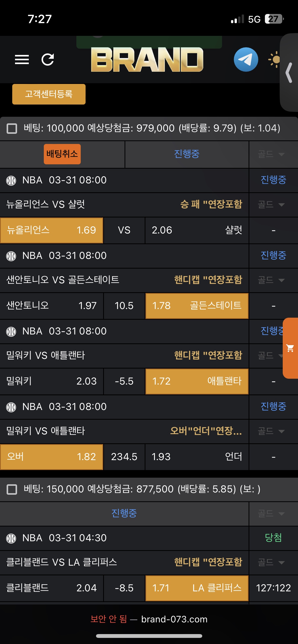Viewport: 298px width, 644px height.
Task: Select the 골든스테이트 1.78 handicap cell
Action: point(197,306)
